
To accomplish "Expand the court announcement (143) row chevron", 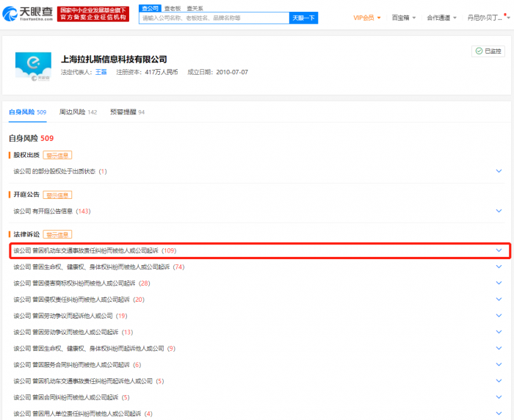I will [x=499, y=211].
